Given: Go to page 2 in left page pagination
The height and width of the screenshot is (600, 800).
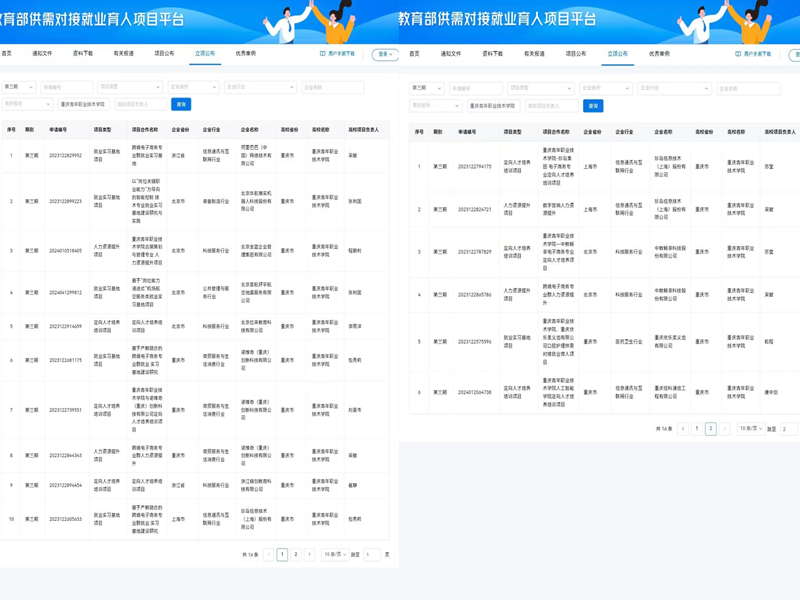Looking at the screenshot, I should point(295,555).
